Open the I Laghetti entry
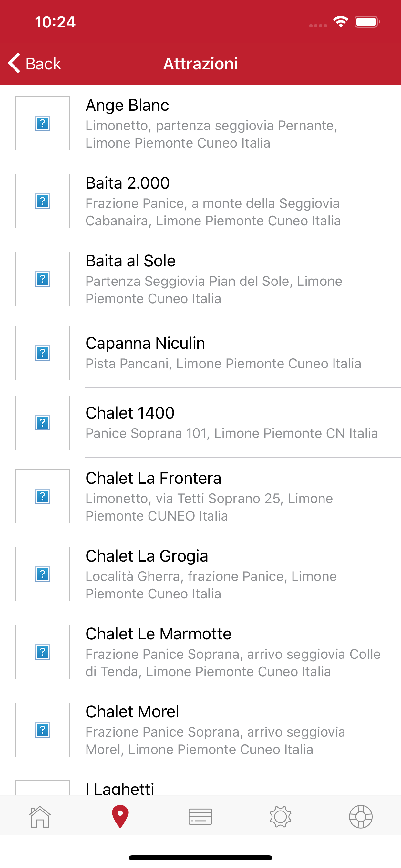 (x=200, y=782)
